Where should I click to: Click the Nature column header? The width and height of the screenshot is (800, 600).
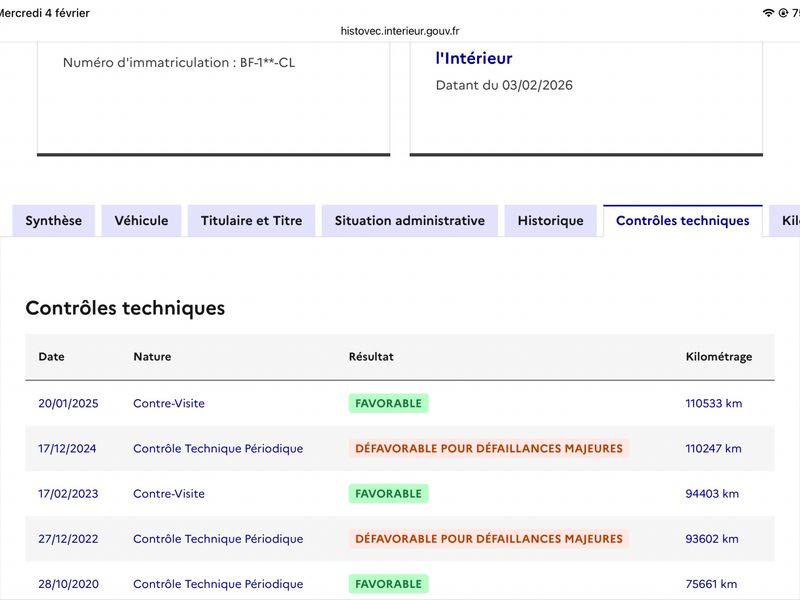click(152, 357)
